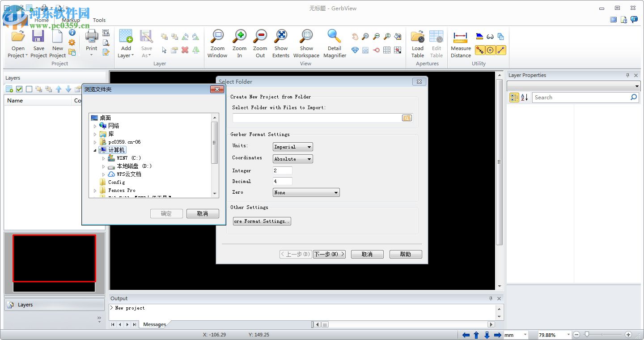The height and width of the screenshot is (340, 644).
Task: Check all layers checkbox in Layers toolbar
Action: pos(19,89)
